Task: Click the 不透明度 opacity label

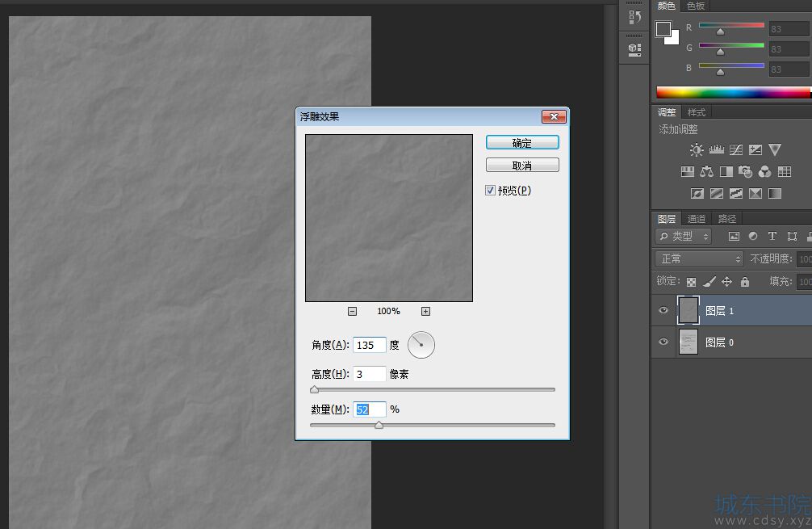Action: [x=771, y=258]
